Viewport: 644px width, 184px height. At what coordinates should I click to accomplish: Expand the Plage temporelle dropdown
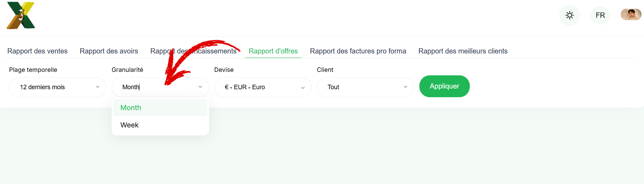[58, 87]
